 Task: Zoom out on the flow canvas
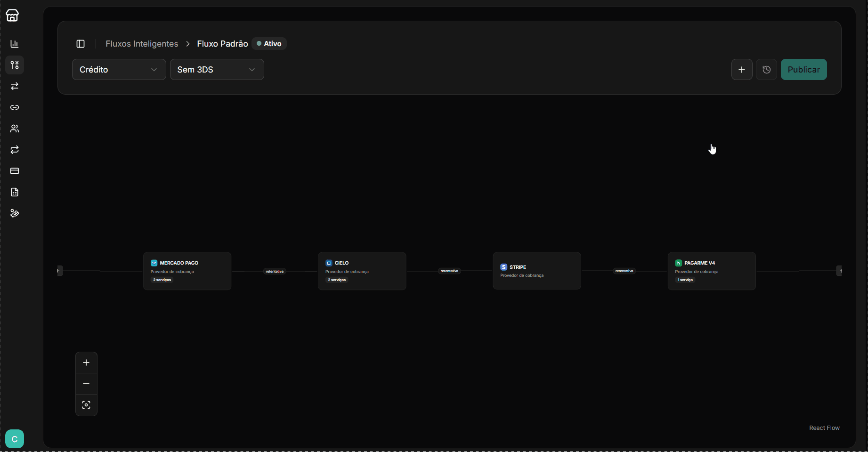pyautogui.click(x=86, y=384)
